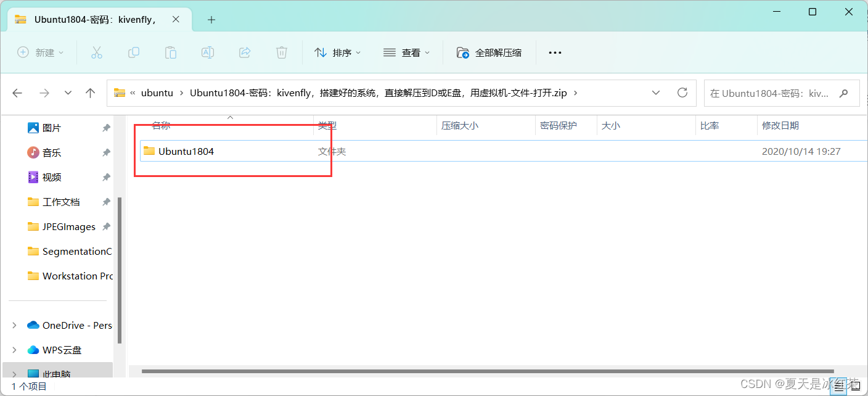The height and width of the screenshot is (396, 868).
Task: Open a new File Explorer tab with plus button
Action: (211, 20)
